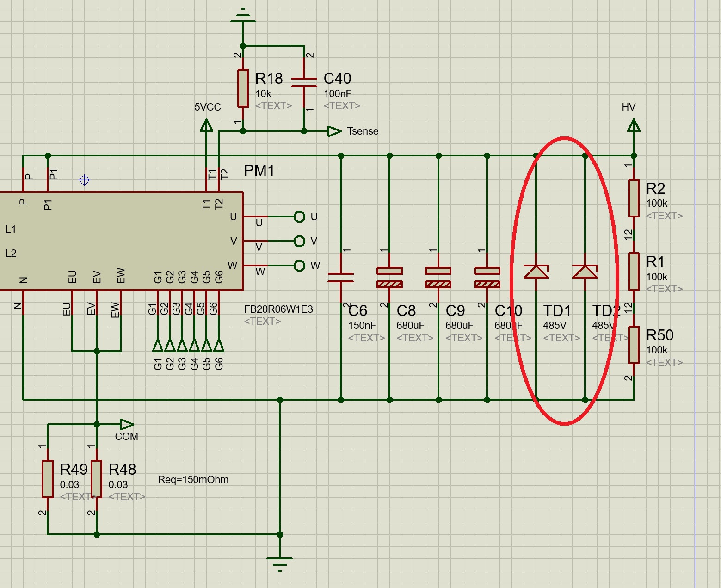Select resistor R50 symbol

coord(634,345)
